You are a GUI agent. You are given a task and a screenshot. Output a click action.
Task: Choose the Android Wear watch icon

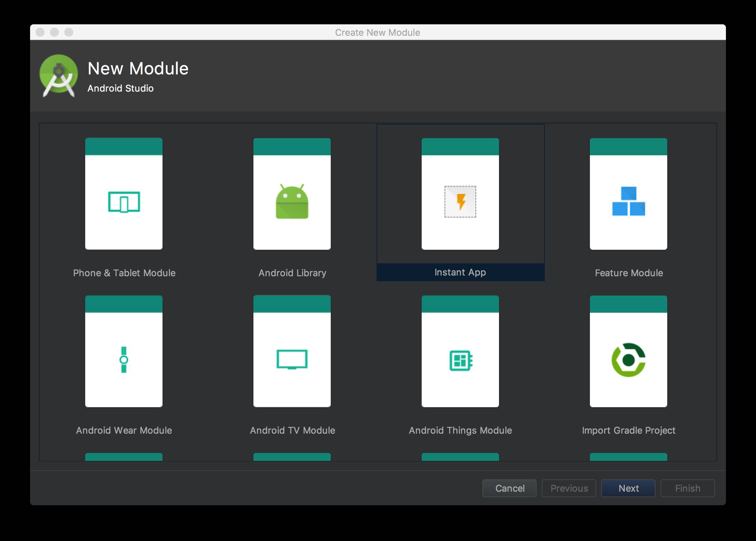click(124, 360)
